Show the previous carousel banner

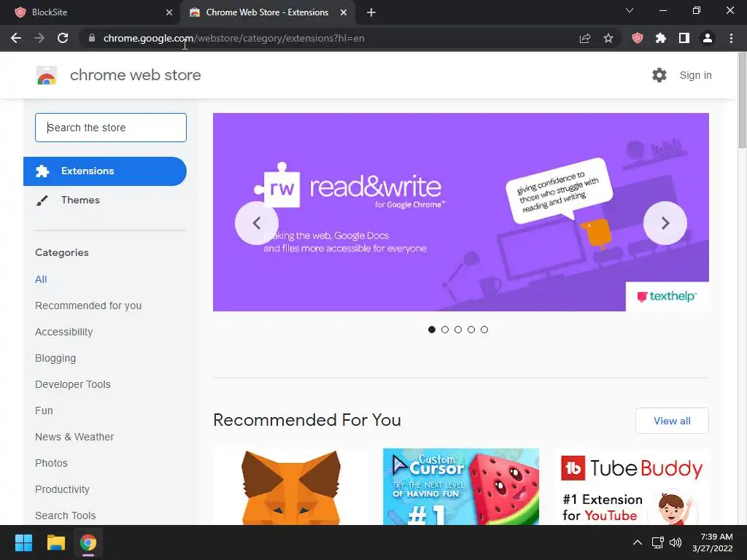coord(257,223)
